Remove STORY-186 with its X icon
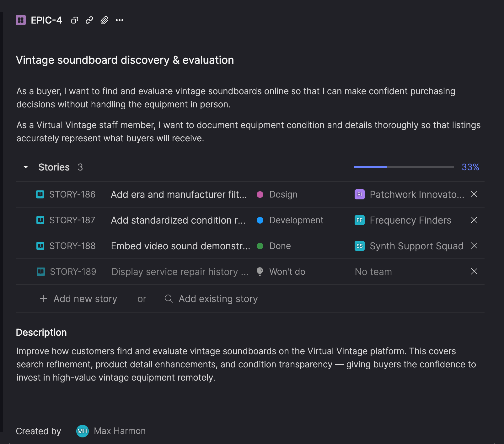The image size is (504, 444). pyautogui.click(x=474, y=194)
